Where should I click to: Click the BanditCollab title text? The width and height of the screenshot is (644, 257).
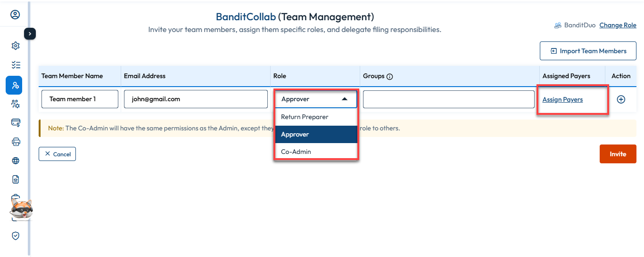click(246, 17)
